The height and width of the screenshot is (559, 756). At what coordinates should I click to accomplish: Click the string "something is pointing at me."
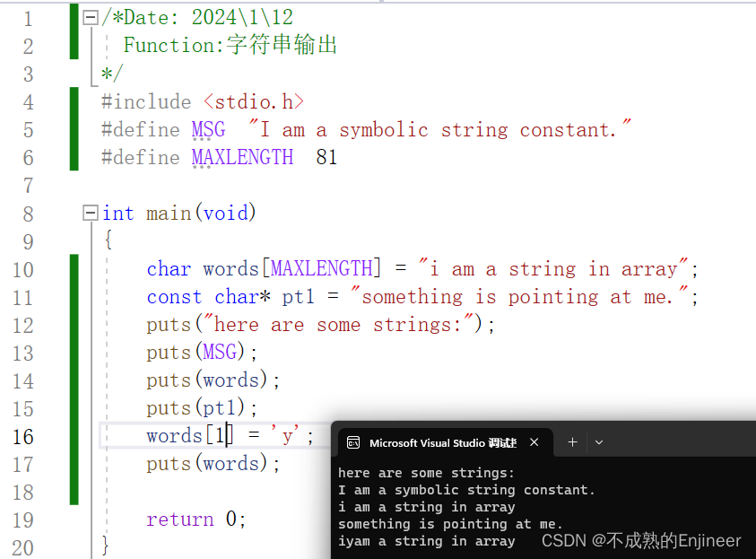tap(519, 296)
